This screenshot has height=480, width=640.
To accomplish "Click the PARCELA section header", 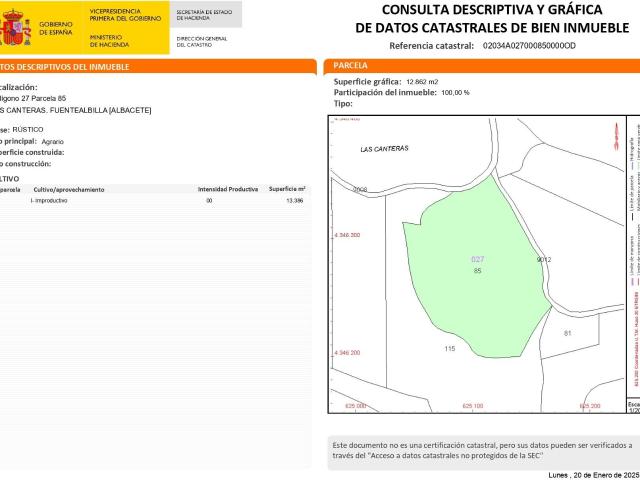I will pos(350,65).
